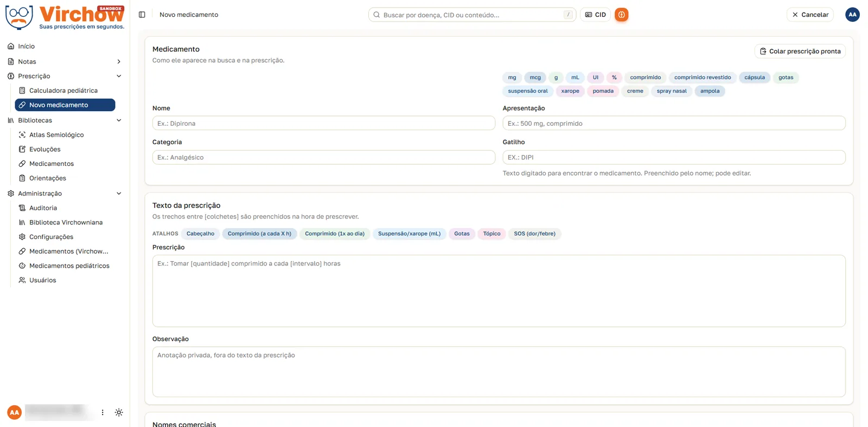Collapse the Bibliotecas section chevron
868x427 pixels.
pyautogui.click(x=119, y=120)
